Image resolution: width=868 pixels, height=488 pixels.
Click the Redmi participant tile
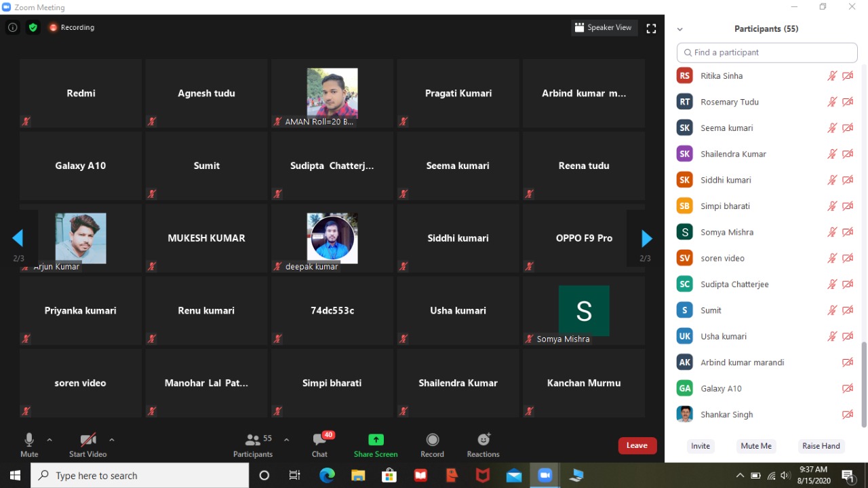81,93
